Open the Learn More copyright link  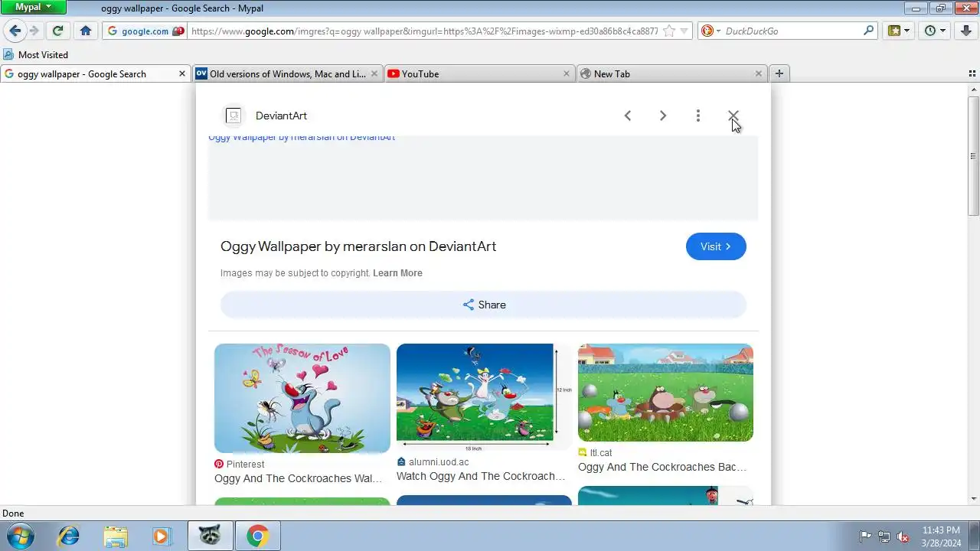(x=397, y=273)
